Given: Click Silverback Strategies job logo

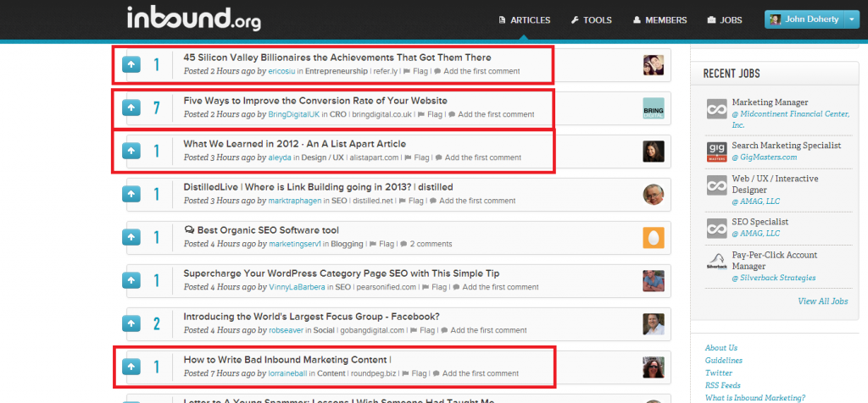Looking at the screenshot, I should click(717, 262).
